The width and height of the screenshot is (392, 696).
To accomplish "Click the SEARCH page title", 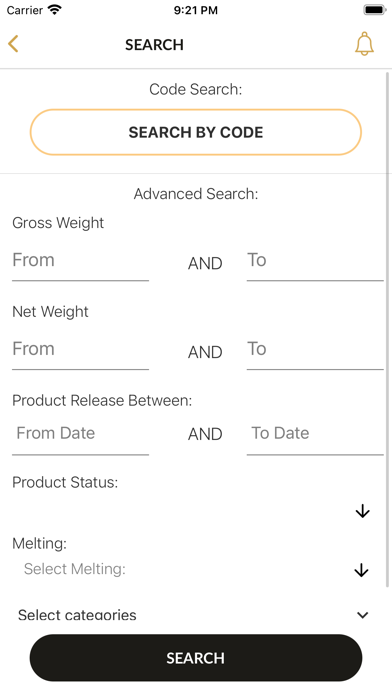I will coord(154,45).
